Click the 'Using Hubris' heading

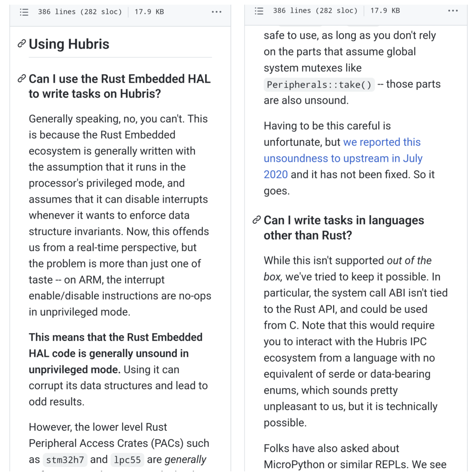(69, 44)
